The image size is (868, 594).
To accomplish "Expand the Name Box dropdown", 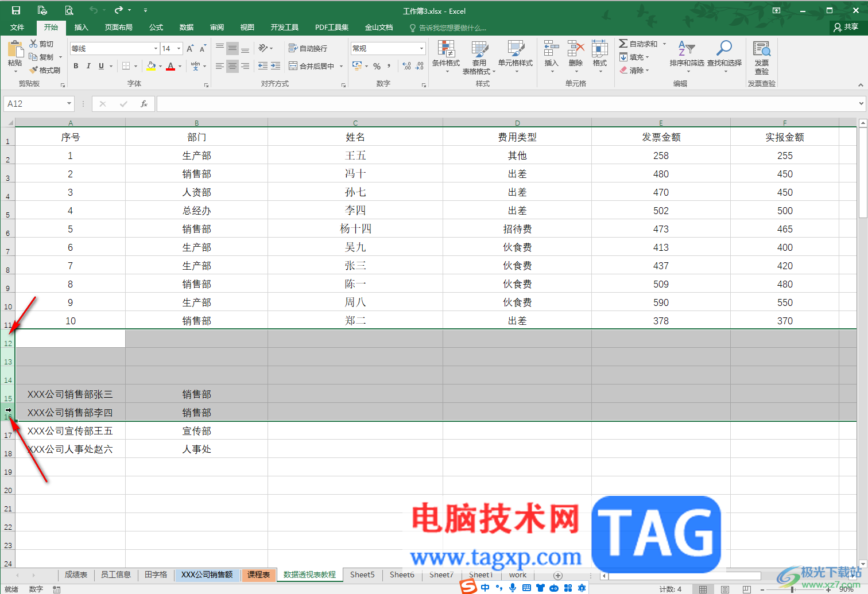I will pyautogui.click(x=69, y=104).
